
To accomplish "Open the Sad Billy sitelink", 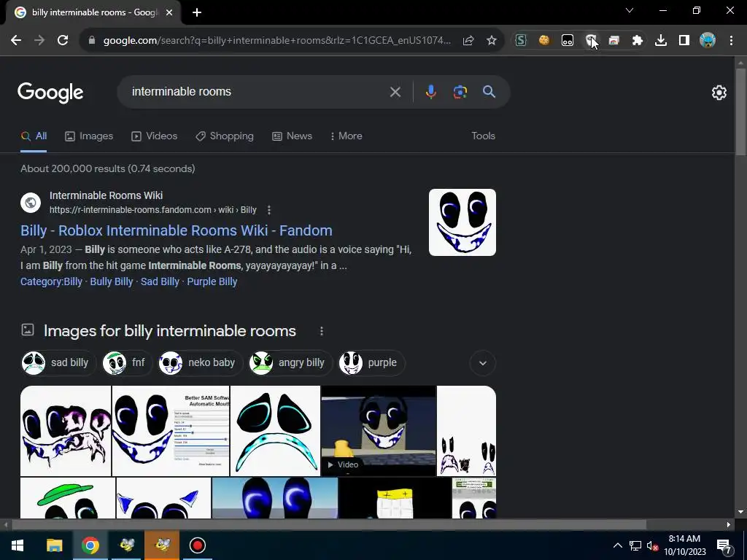I will pos(160,282).
